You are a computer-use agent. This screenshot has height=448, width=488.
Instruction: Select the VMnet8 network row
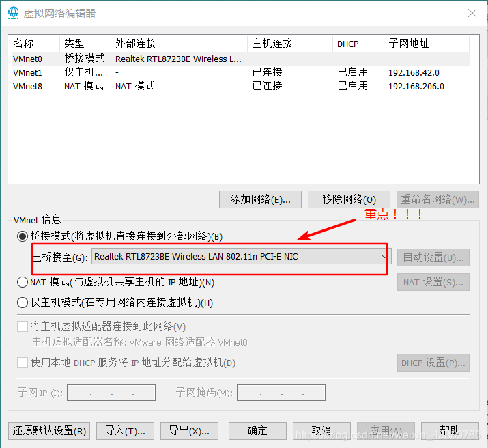coord(240,86)
